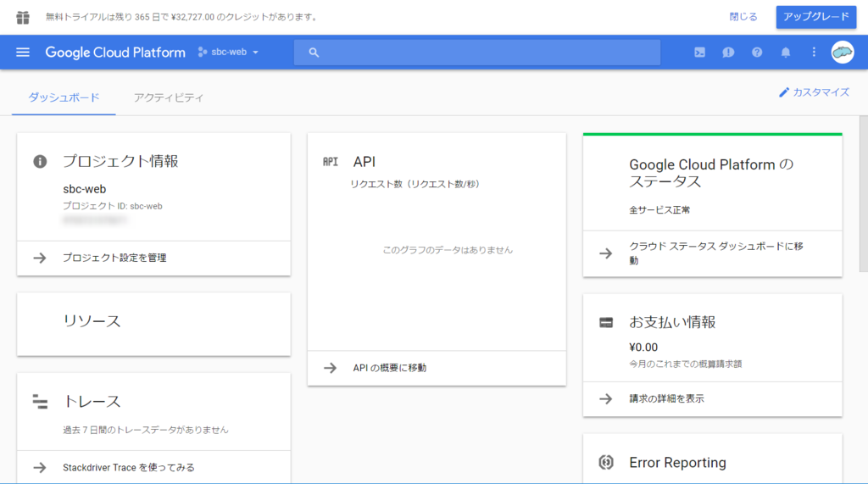This screenshot has width=868, height=484.
Task: Click the リソース card heading
Action: point(92,321)
